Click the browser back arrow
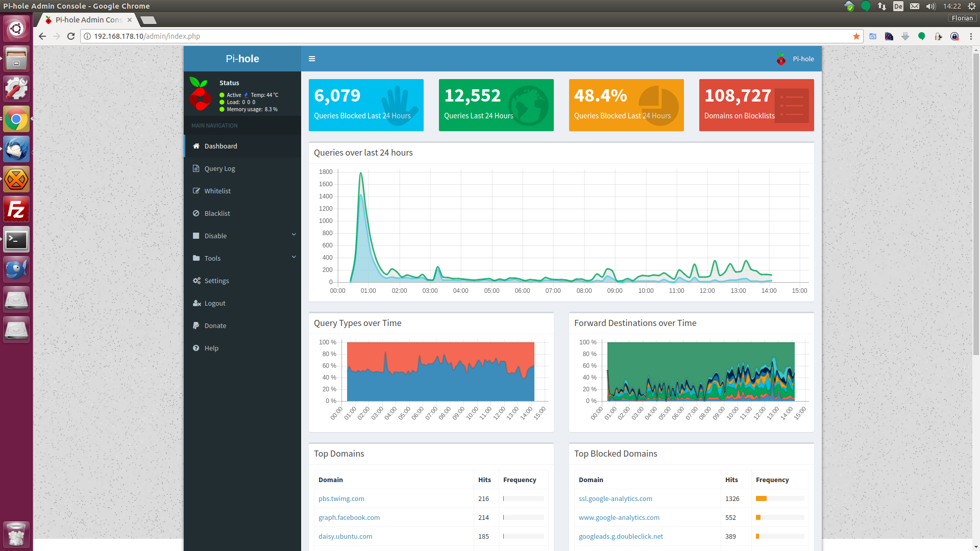The image size is (980, 551). tap(42, 36)
